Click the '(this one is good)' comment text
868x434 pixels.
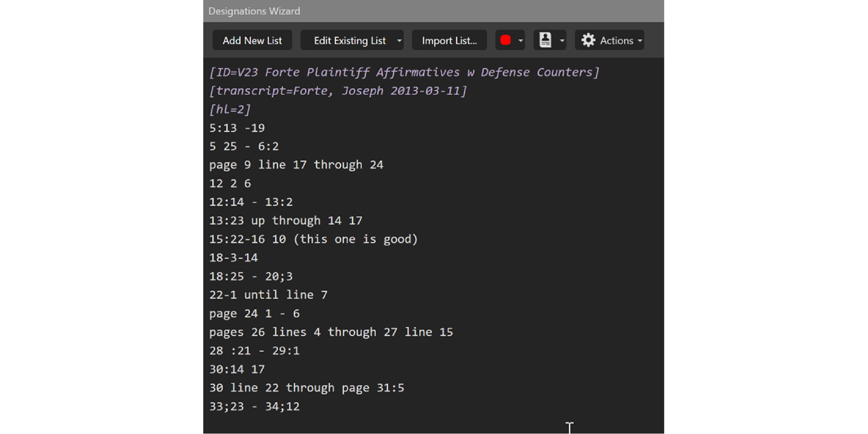[355, 239]
